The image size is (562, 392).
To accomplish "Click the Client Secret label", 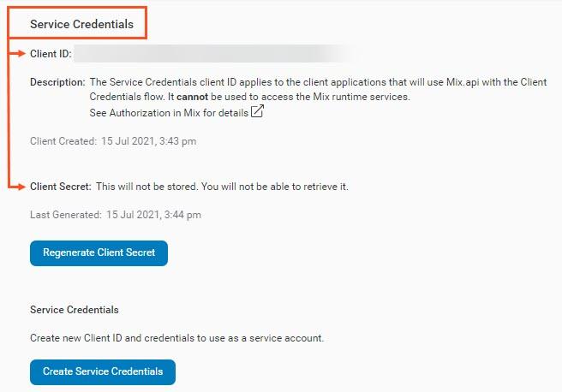I will click(60, 186).
